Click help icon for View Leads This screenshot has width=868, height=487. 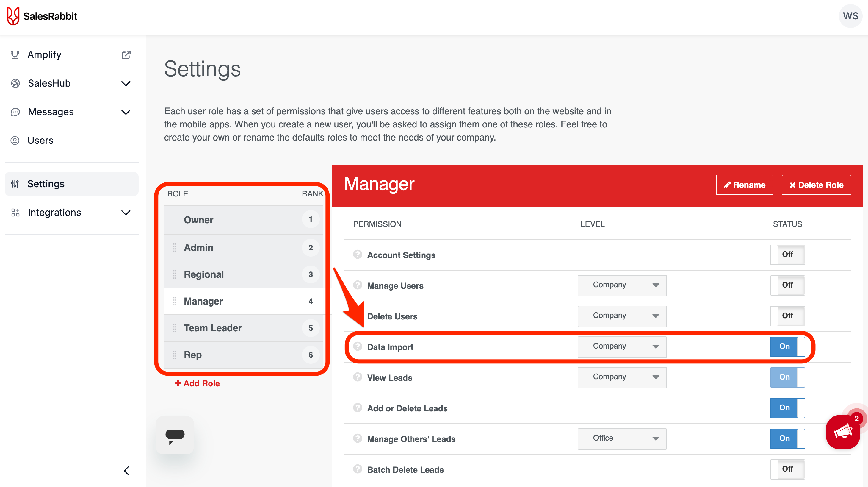(357, 377)
